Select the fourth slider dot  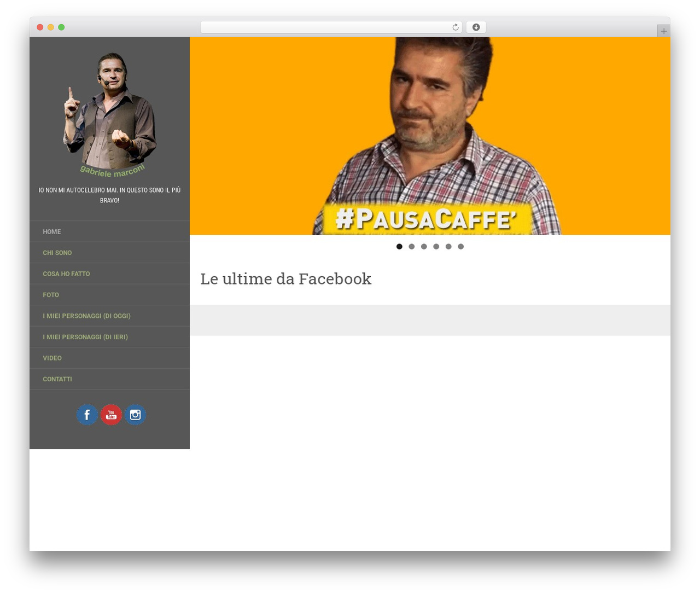point(436,247)
